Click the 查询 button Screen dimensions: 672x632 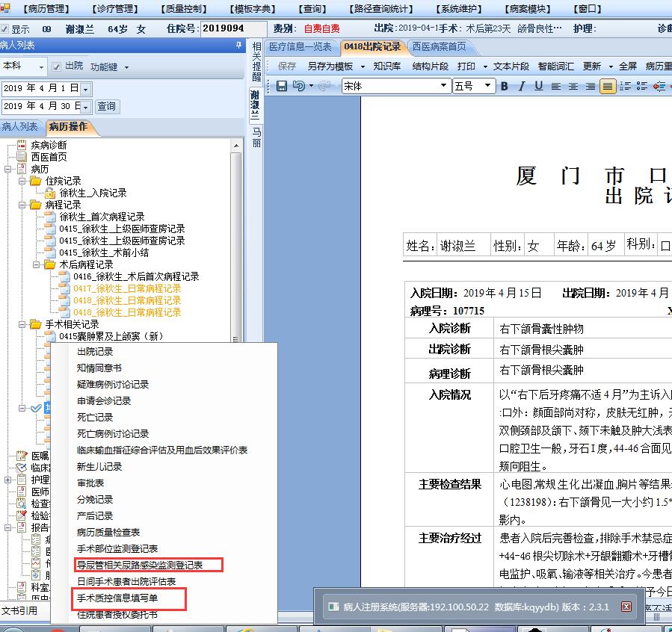106,106
